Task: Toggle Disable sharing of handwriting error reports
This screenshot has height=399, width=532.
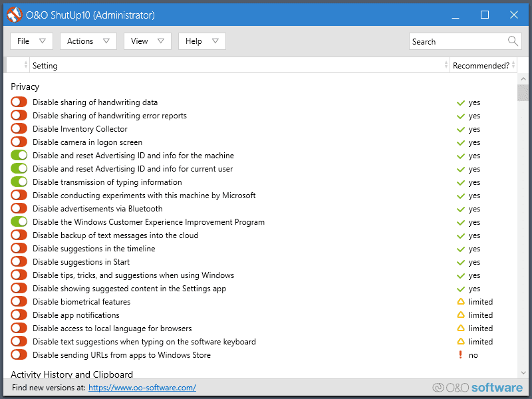Action: 19,115
